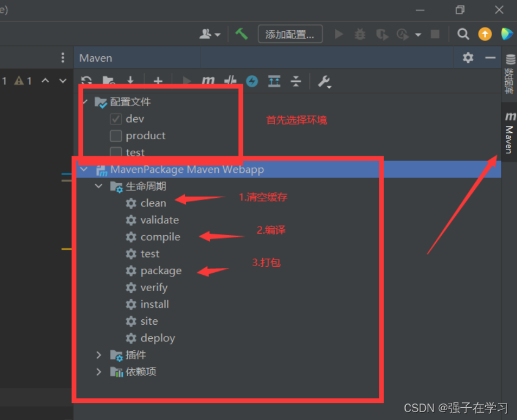Collapse the 生命周期 lifecycle node

click(x=98, y=186)
